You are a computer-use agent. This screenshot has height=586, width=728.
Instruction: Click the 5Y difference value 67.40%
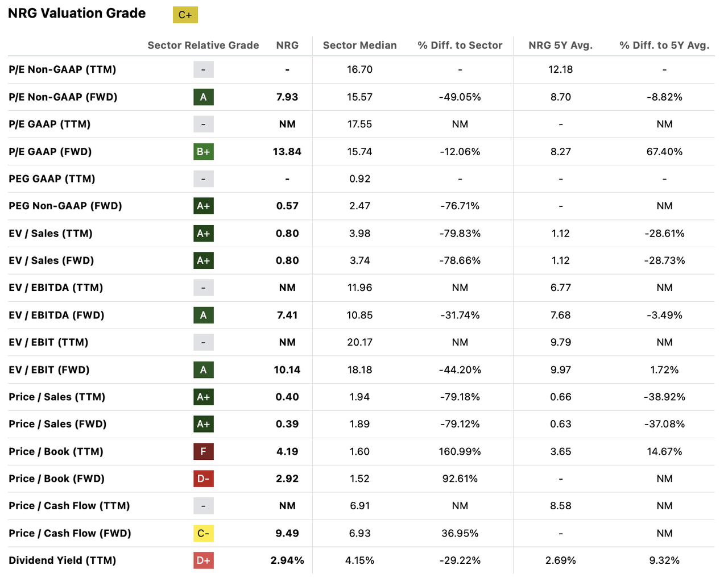[664, 152]
